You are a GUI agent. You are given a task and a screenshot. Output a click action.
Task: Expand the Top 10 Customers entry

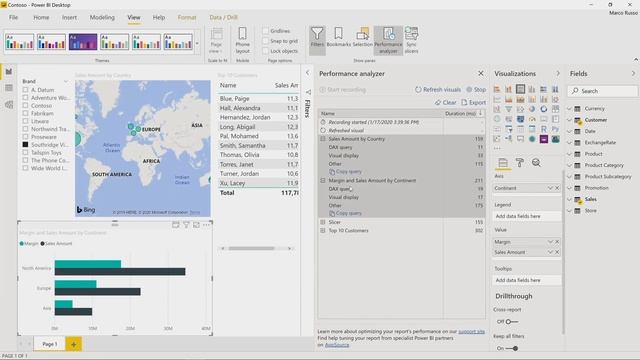click(323, 231)
